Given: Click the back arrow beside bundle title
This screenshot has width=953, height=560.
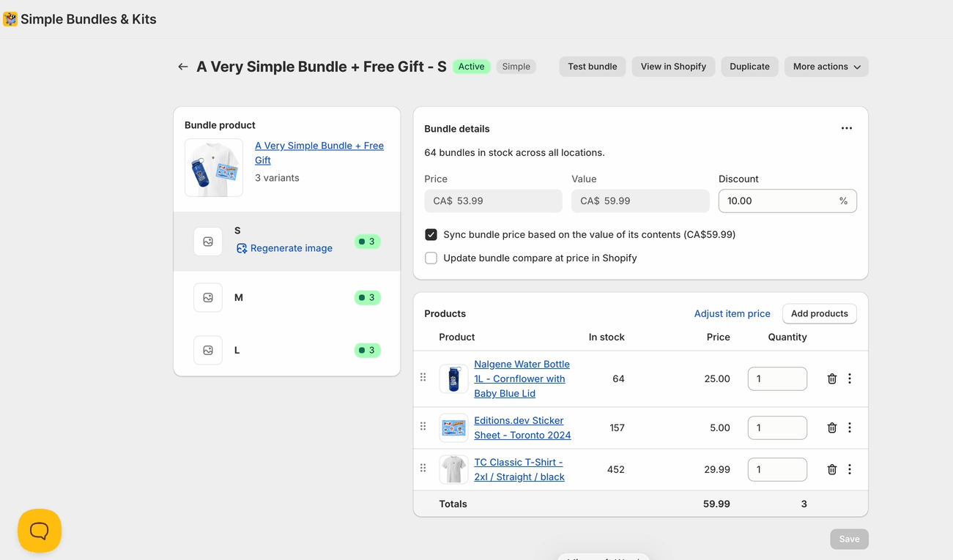Looking at the screenshot, I should [x=183, y=67].
